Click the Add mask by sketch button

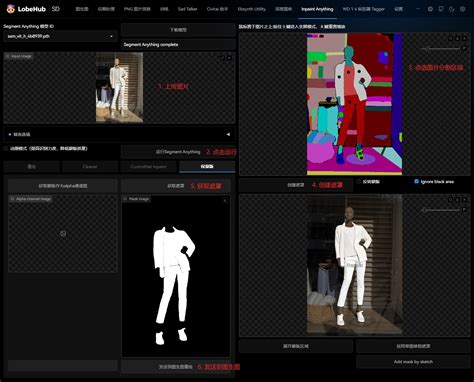point(413,362)
